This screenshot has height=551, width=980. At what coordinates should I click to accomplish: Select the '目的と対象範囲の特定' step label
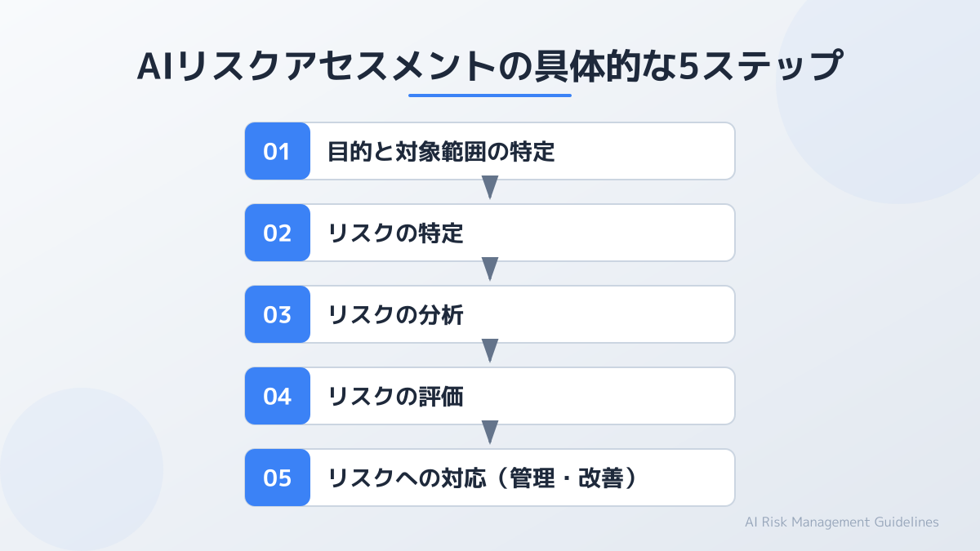click(441, 152)
